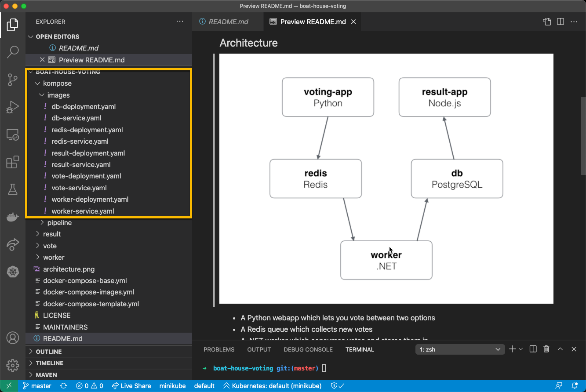
Task: Select the Preview README.md tab
Action: (312, 22)
